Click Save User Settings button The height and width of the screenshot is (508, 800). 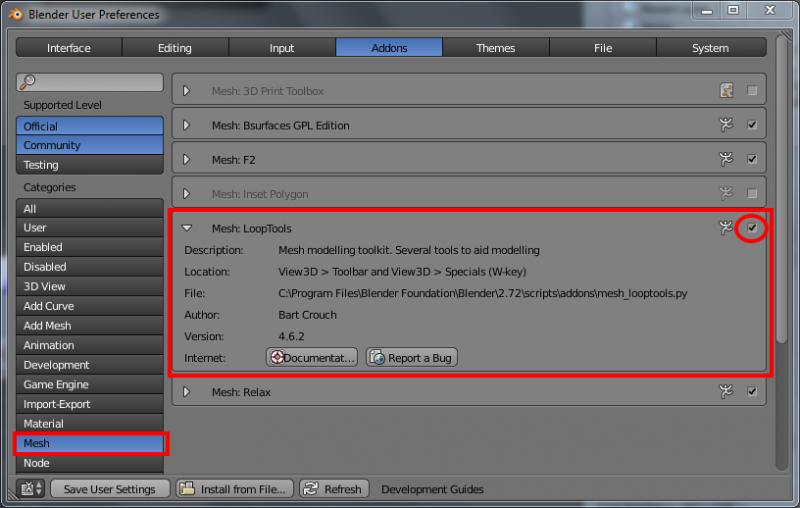pos(110,489)
